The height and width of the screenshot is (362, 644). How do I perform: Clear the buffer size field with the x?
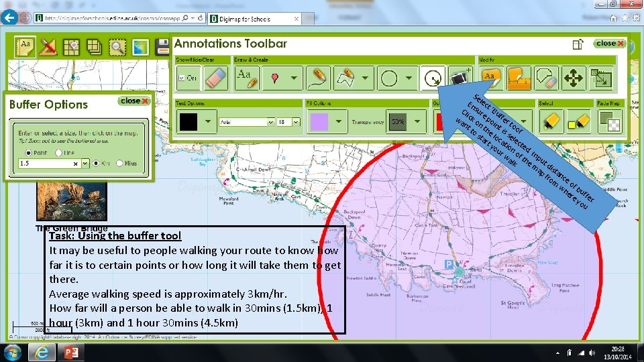tap(75, 164)
